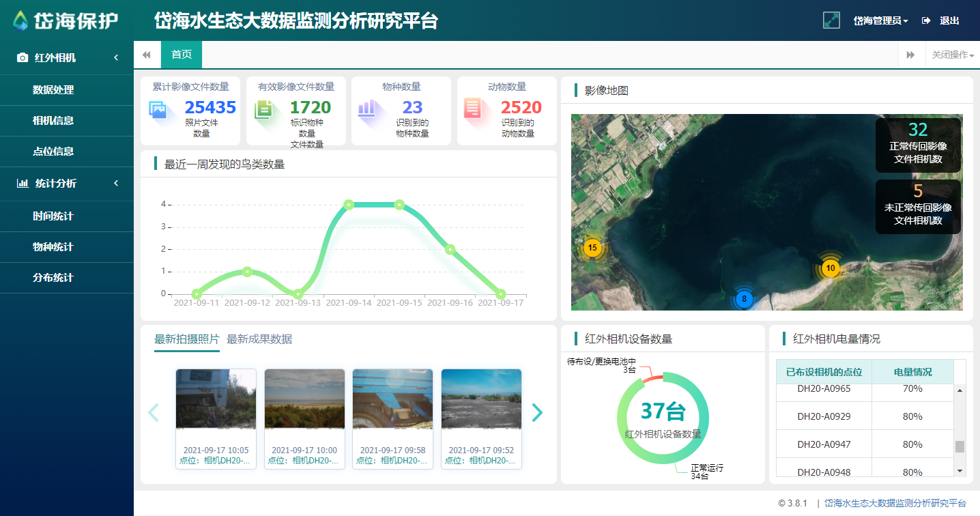Click the yellow map cluster marker 10

831,268
